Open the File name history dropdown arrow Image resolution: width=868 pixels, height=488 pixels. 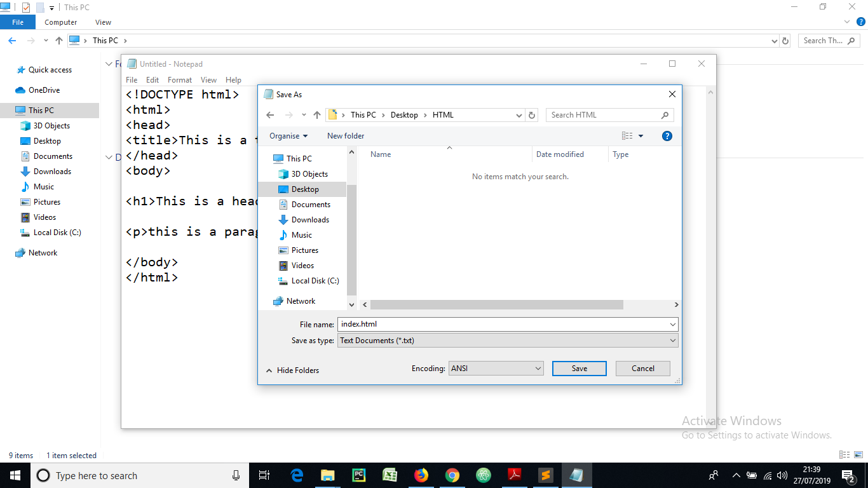tap(673, 324)
